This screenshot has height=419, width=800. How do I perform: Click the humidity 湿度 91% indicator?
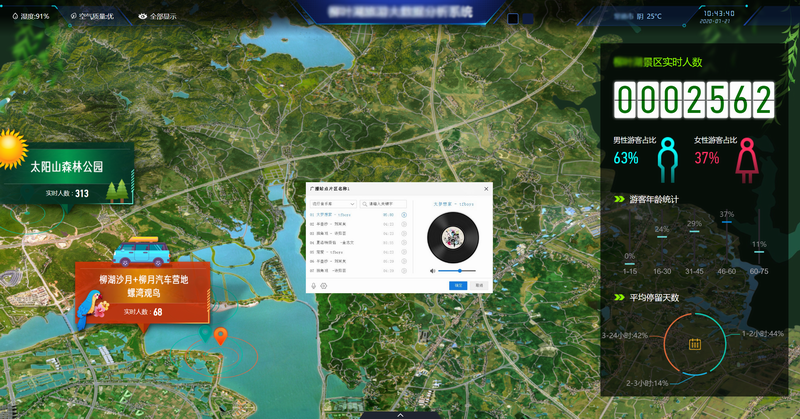pos(28,16)
